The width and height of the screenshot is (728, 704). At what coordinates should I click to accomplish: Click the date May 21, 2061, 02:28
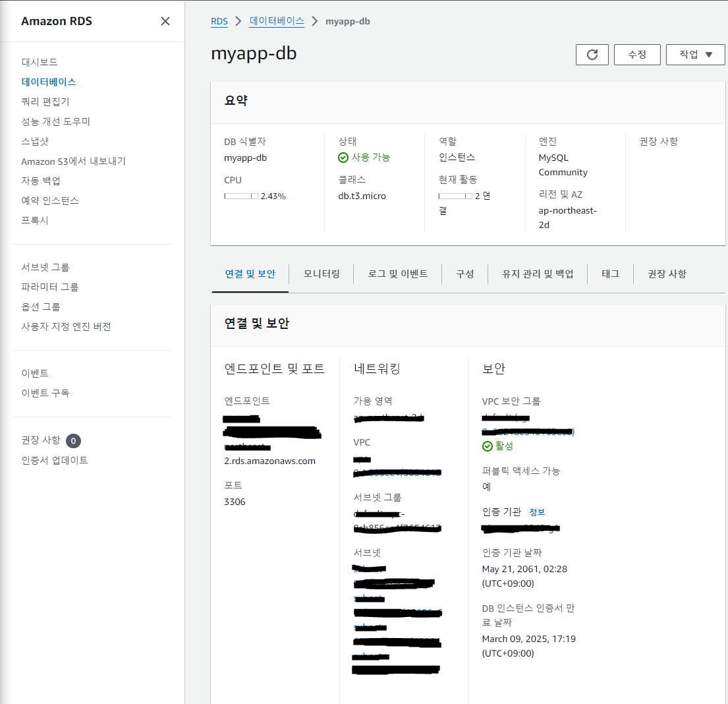[524, 570]
